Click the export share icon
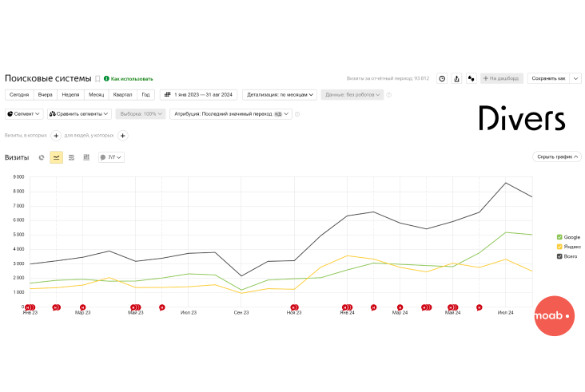The height and width of the screenshot is (392, 585). 456,78
